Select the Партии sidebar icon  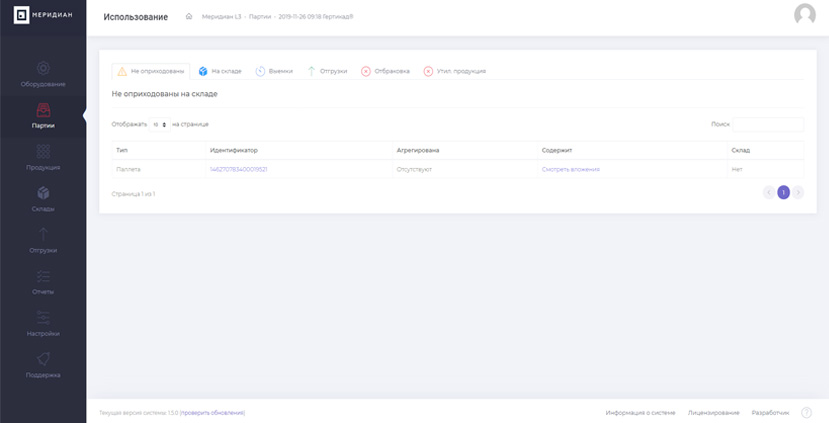tap(43, 110)
